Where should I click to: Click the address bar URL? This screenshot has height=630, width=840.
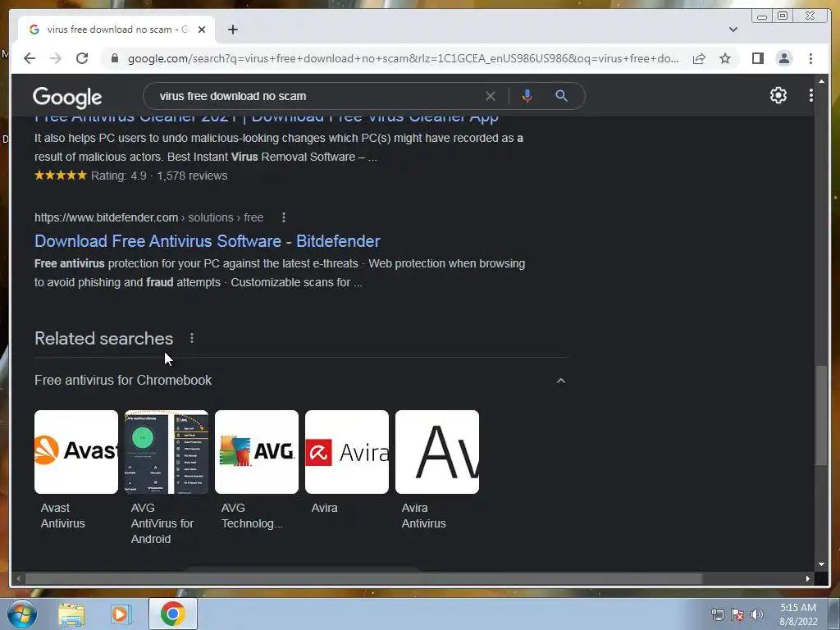point(403,58)
